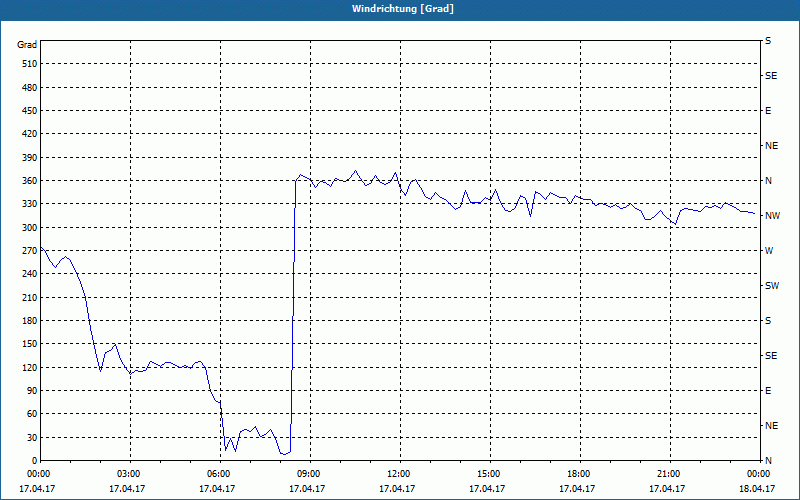Screen dimensions: 800x500
Task: Click the 'Grad' axis unit label
Action: (x=27, y=45)
